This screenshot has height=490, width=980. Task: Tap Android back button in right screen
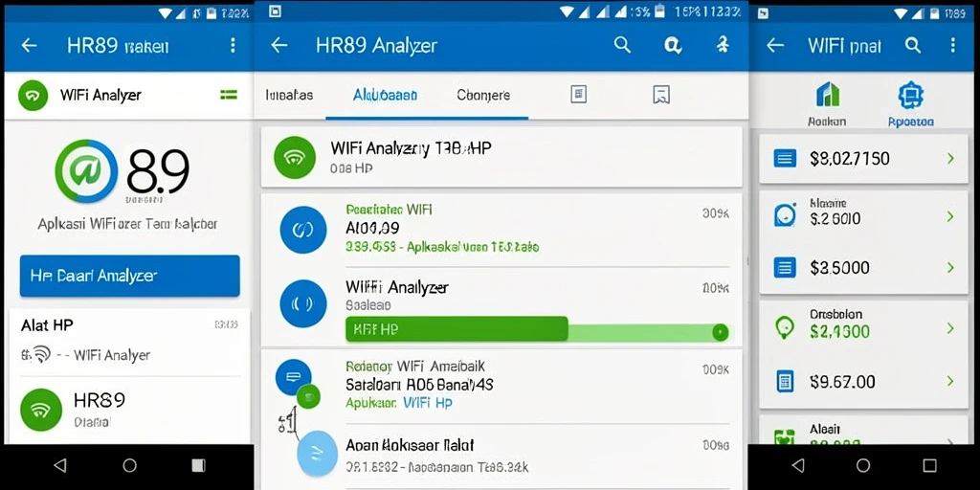point(798,465)
